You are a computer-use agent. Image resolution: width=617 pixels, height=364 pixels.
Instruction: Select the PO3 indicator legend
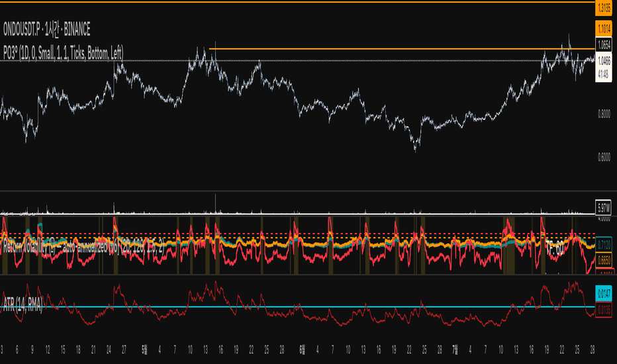[64, 53]
